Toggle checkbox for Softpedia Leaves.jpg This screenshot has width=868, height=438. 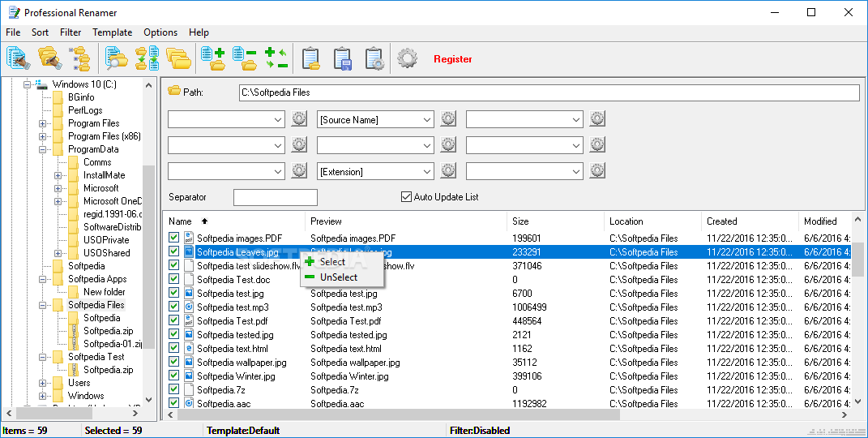coord(173,251)
